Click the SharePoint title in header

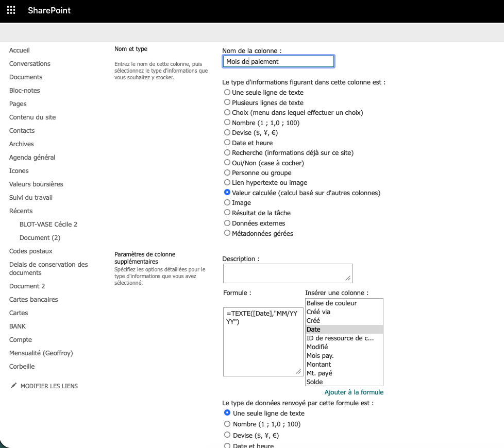coord(49,10)
